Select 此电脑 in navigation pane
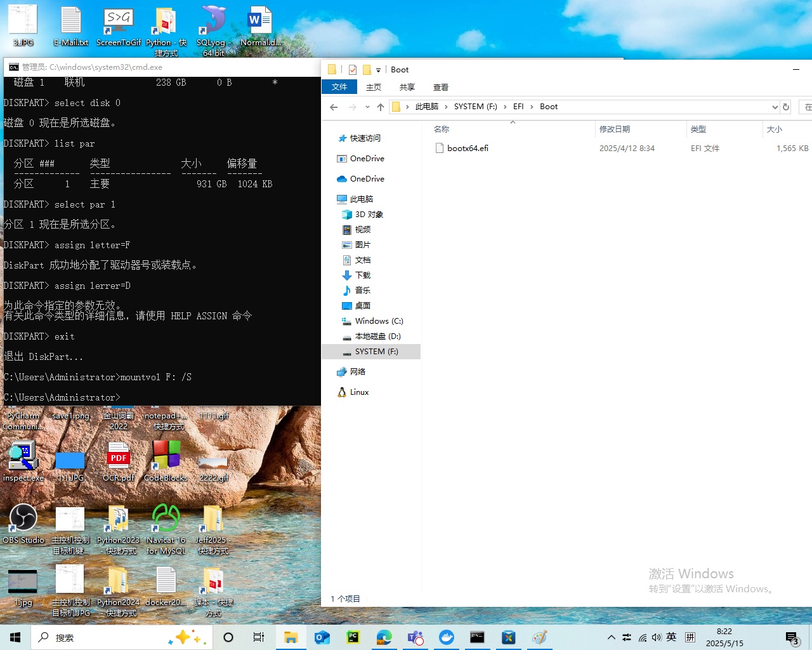 click(x=361, y=199)
